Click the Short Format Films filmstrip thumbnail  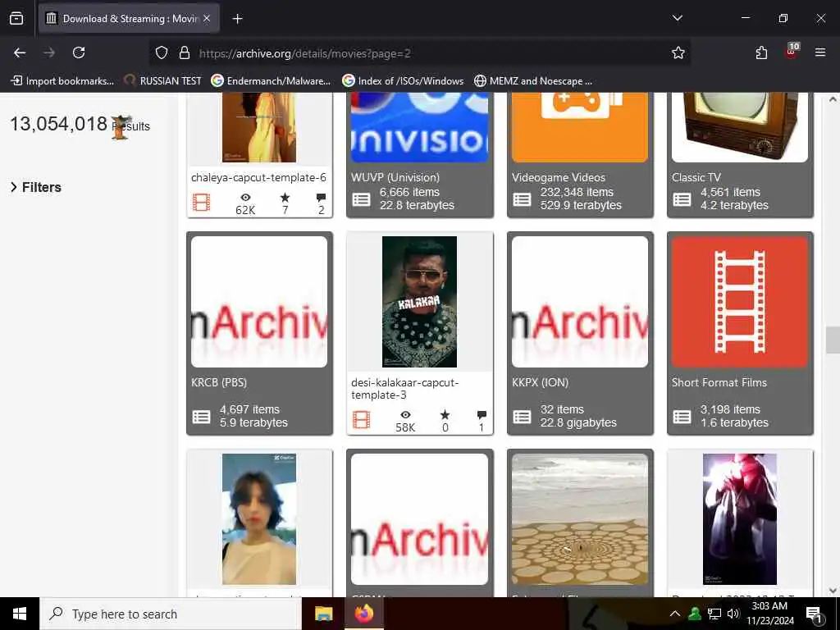740,302
